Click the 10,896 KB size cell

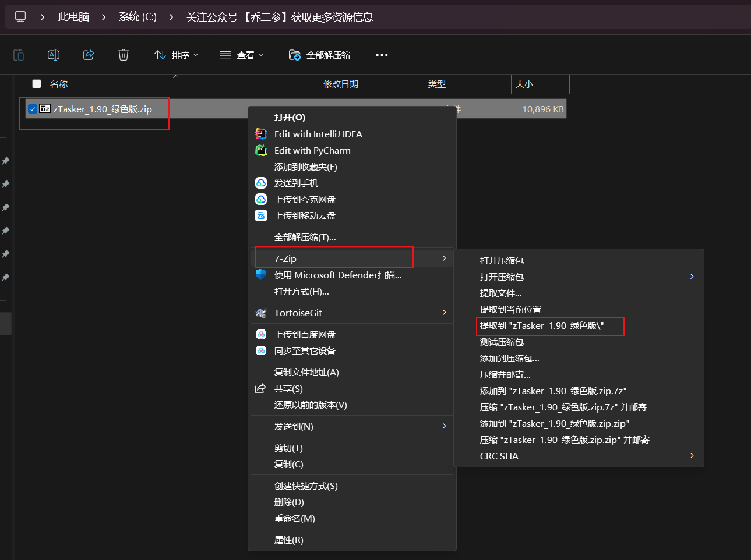(543, 109)
